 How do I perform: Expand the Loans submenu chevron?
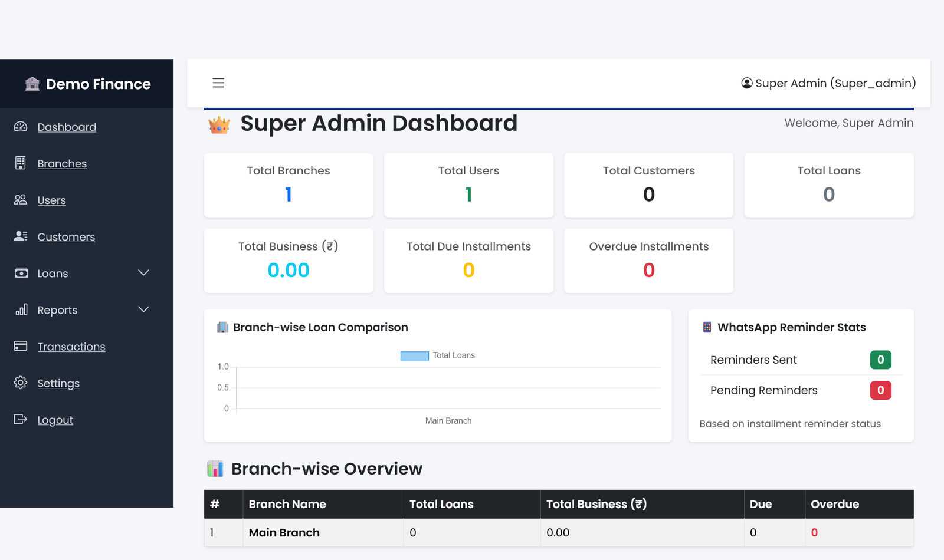[143, 273]
